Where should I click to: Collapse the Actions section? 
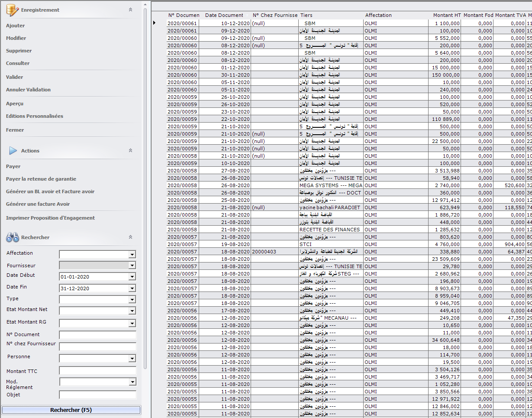pos(130,151)
